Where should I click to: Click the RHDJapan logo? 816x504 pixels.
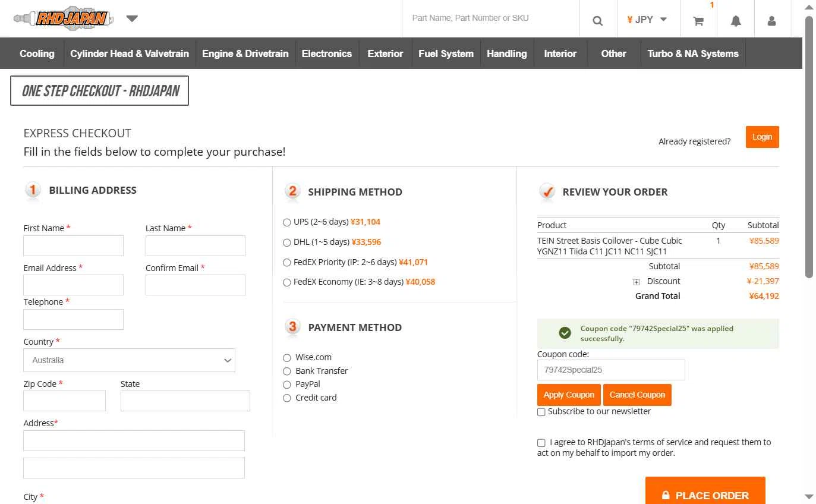click(63, 18)
